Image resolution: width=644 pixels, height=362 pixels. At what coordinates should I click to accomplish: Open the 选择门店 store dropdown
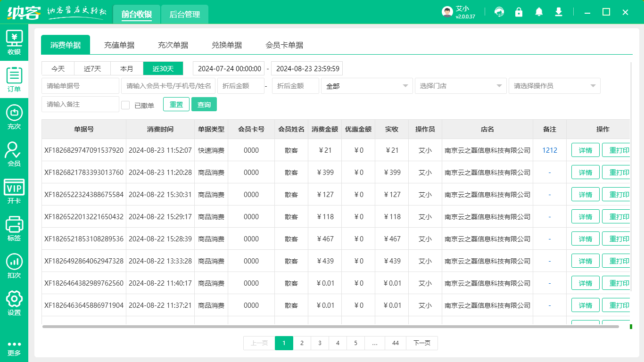461,86
